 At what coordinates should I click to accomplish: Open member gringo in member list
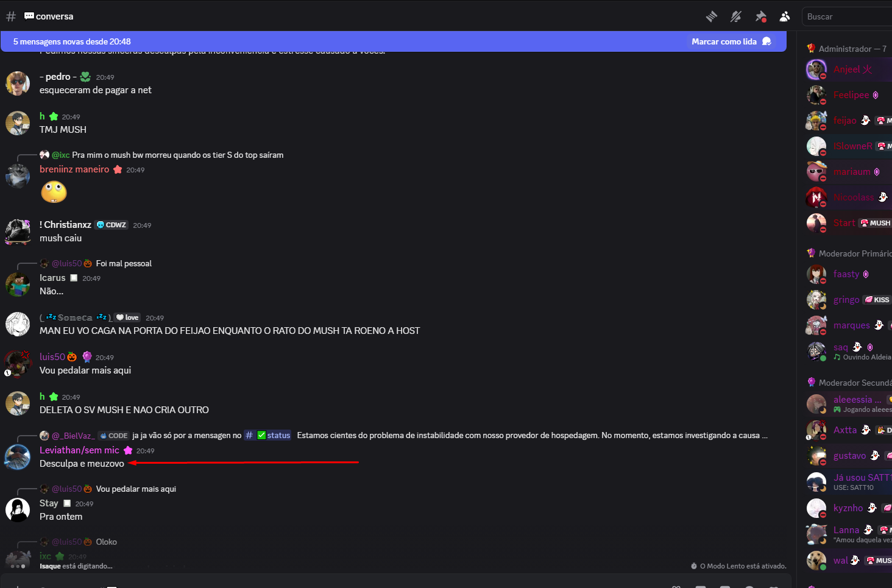(x=848, y=300)
